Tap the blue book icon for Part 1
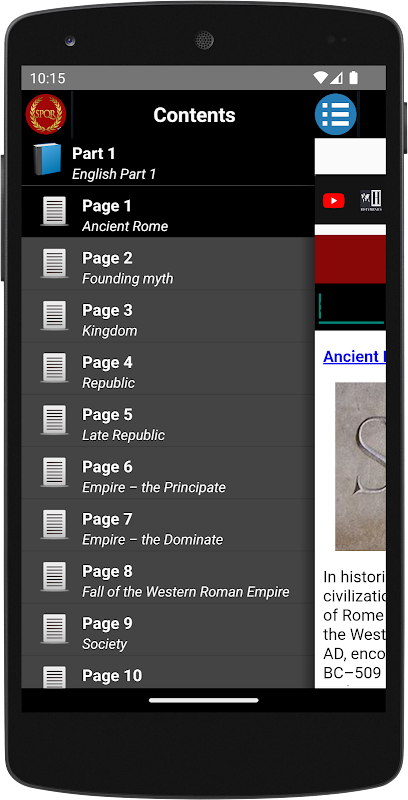The width and height of the screenshot is (408, 800). point(47,160)
